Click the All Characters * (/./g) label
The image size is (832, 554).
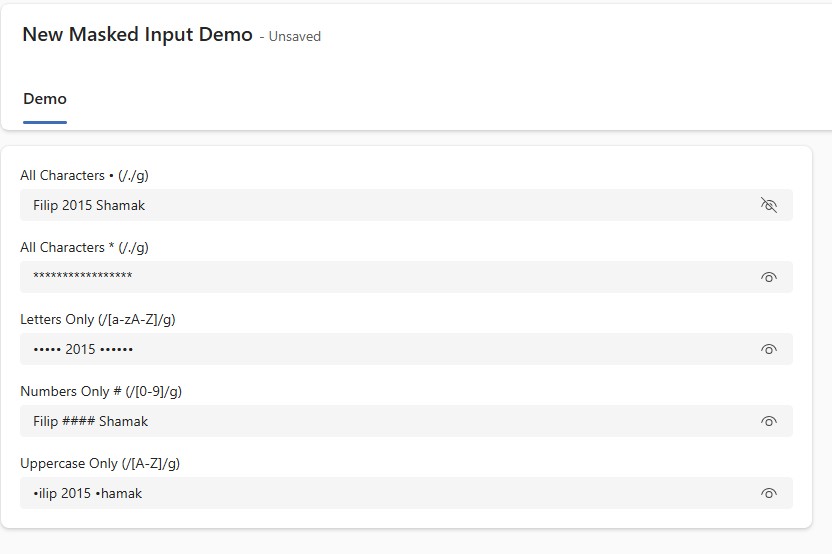click(x=84, y=248)
